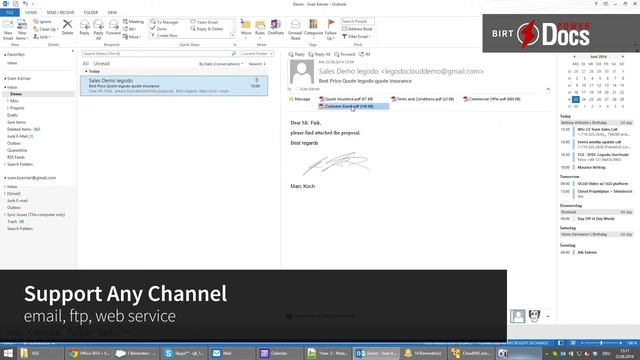Open Commercial Offer.pdf attachment
Viewport: 640px width, 360px height.
tap(492, 99)
